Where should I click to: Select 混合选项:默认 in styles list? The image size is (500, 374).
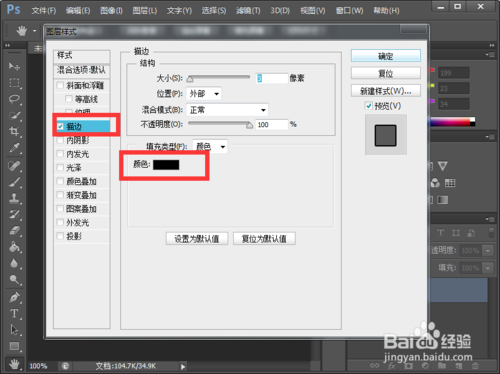[x=82, y=70]
